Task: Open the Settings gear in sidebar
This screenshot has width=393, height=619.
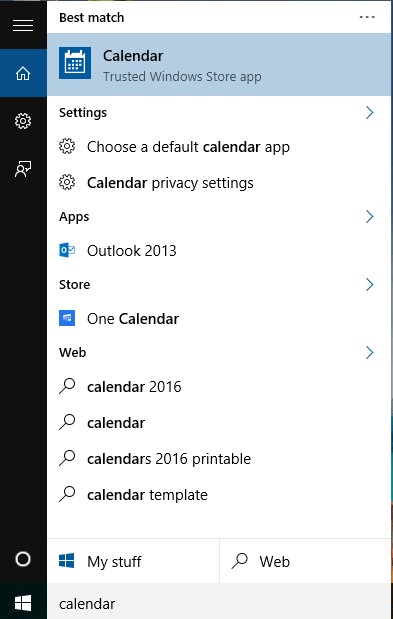Action: [x=23, y=121]
